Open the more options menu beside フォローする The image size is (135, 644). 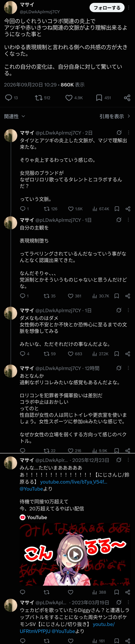[128, 8]
